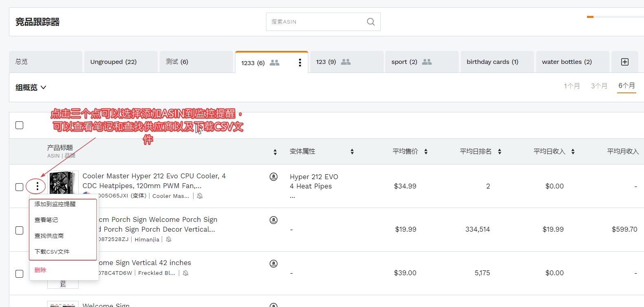Sort by 平均售价 column
Viewport: 644px width, 307px height.
coord(426,151)
